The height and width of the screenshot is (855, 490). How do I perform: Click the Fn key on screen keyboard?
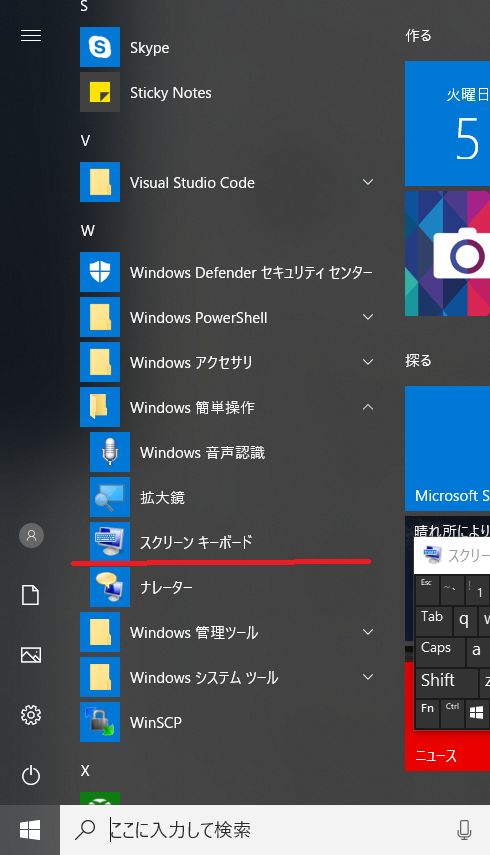pos(427,714)
